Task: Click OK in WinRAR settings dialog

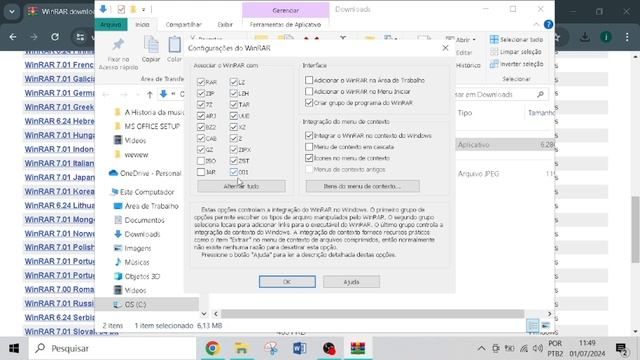Action: [x=287, y=282]
